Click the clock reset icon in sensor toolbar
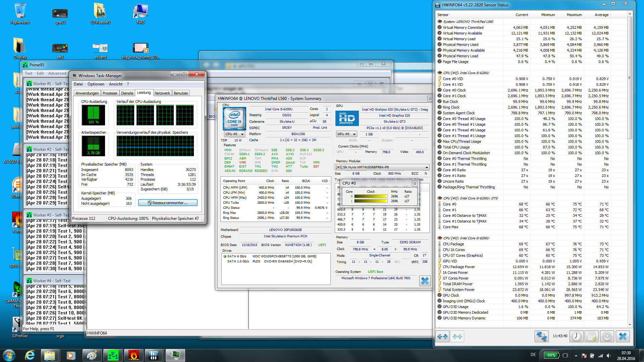This screenshot has width=644, height=362. (577, 336)
